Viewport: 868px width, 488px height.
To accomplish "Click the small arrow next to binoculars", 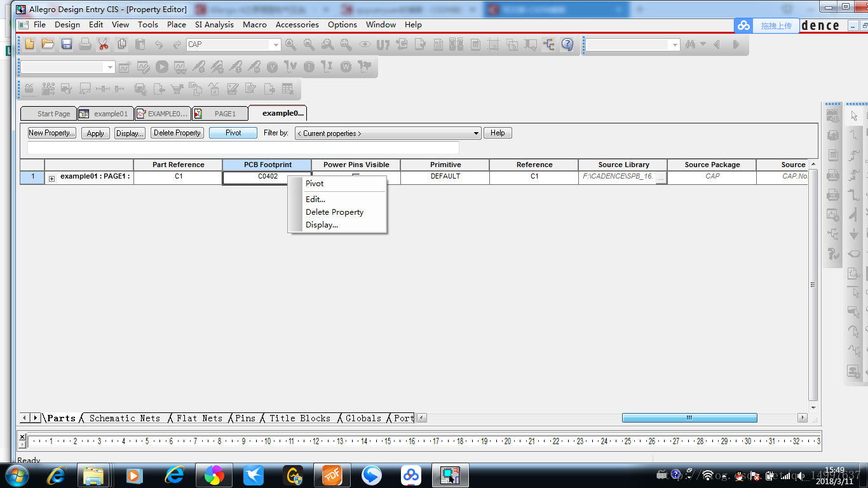I will coord(703,44).
